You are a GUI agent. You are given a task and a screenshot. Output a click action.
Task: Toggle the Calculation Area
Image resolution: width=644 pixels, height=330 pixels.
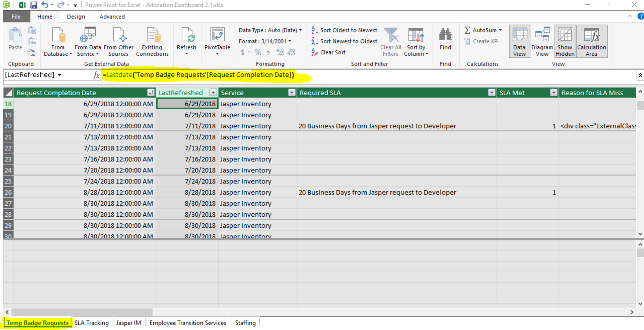click(x=592, y=41)
